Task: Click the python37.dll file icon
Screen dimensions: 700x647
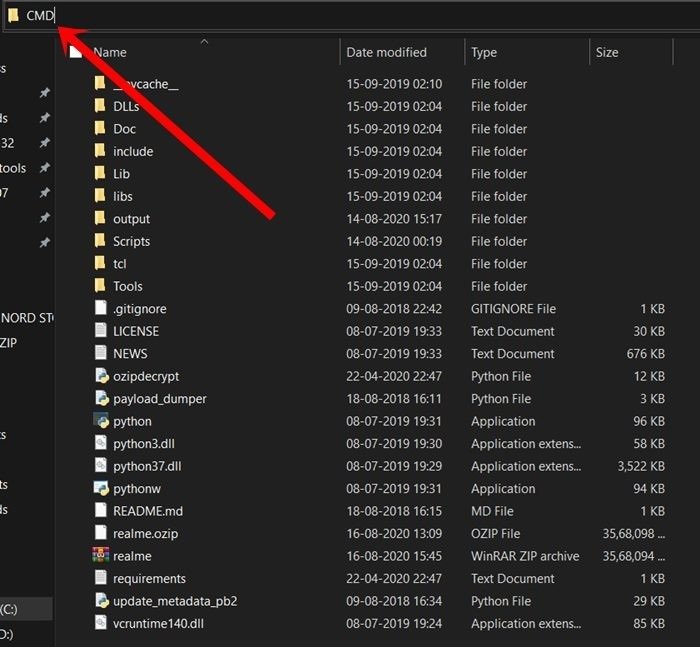Action: [x=101, y=465]
